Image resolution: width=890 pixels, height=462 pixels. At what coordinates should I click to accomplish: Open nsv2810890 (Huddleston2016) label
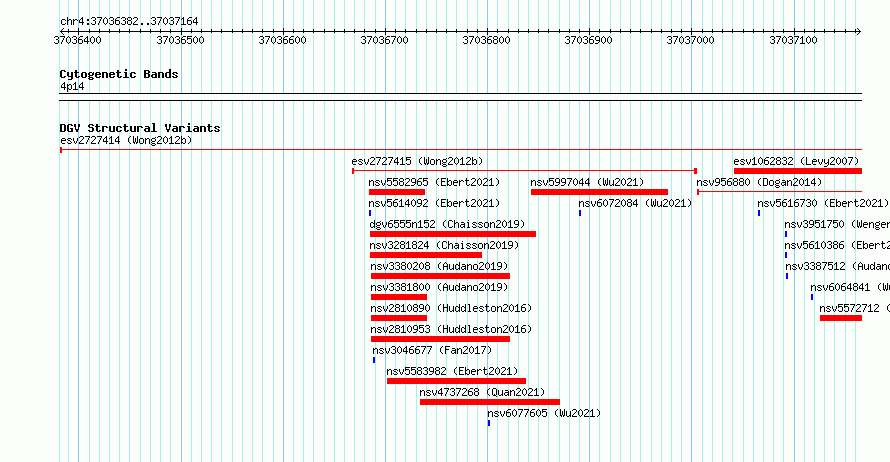(451, 308)
